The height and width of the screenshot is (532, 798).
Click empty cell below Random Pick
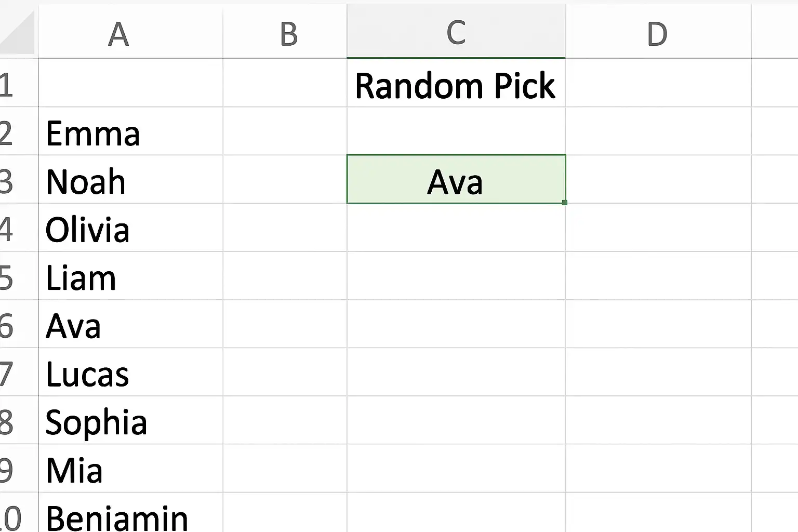456,132
